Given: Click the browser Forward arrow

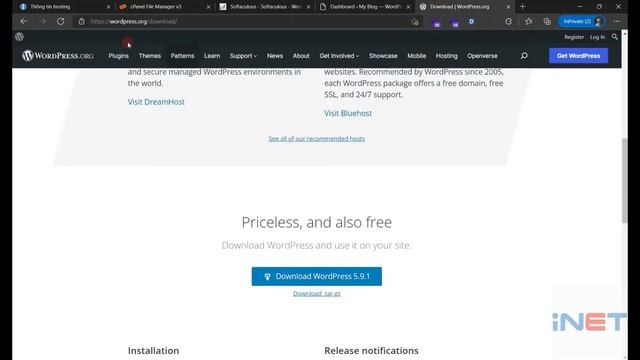Looking at the screenshot, I should (x=42, y=21).
